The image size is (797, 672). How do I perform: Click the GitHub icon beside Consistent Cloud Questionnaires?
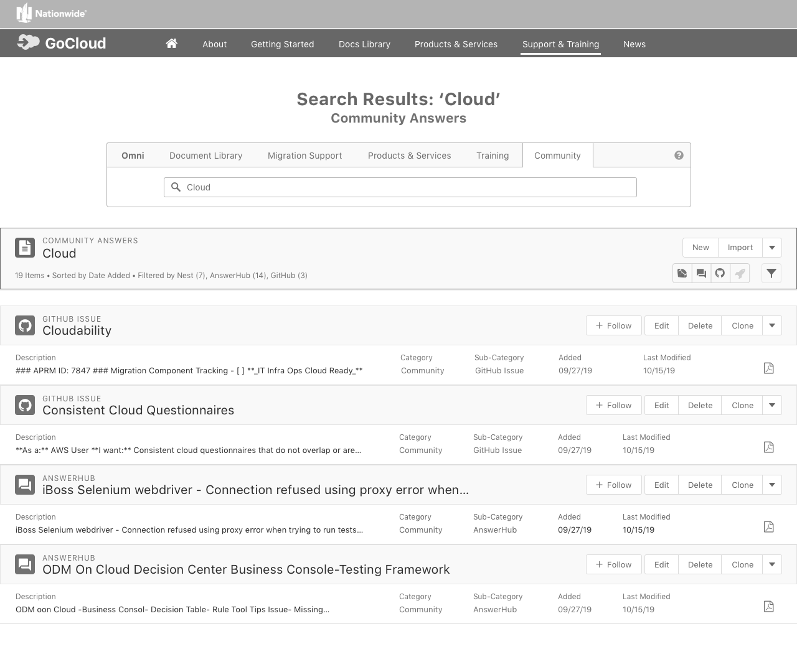(25, 405)
